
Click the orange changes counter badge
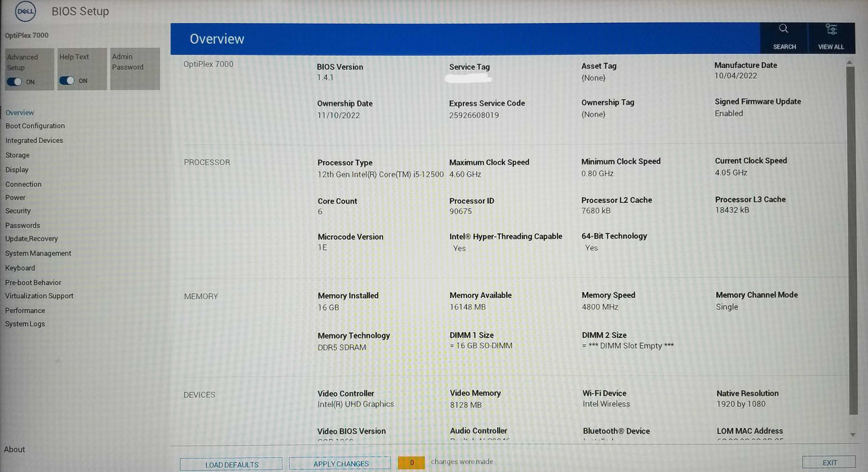(411, 463)
